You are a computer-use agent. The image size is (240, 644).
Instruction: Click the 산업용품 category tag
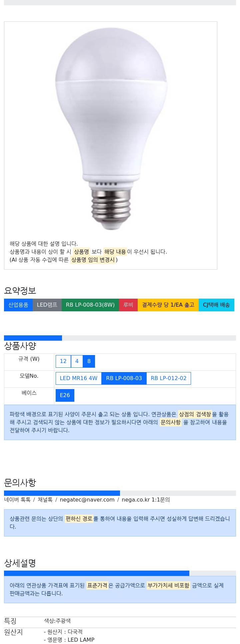click(18, 305)
